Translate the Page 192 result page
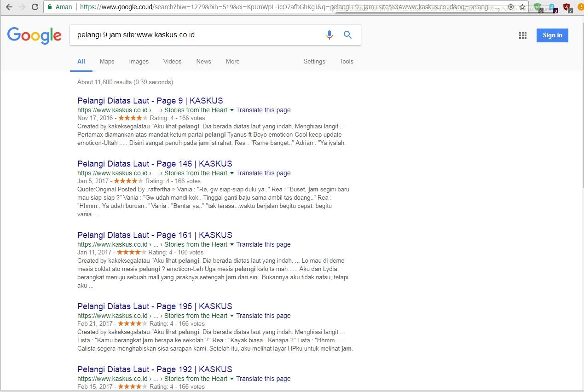The width and height of the screenshot is (584, 392). point(263,379)
